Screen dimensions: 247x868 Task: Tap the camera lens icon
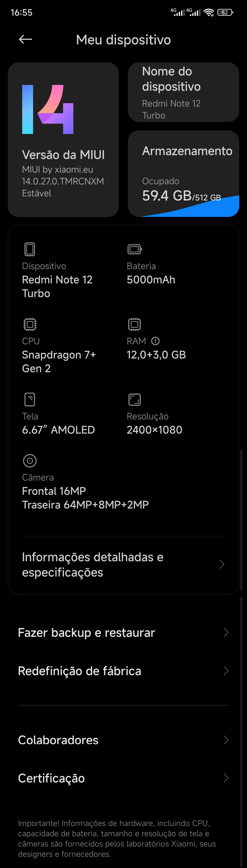click(x=30, y=461)
